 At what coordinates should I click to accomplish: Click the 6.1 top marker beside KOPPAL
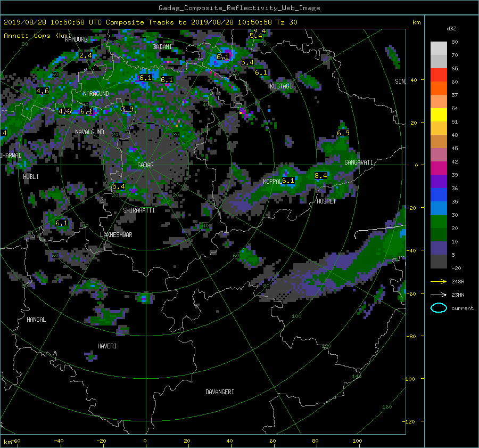[x=288, y=181]
